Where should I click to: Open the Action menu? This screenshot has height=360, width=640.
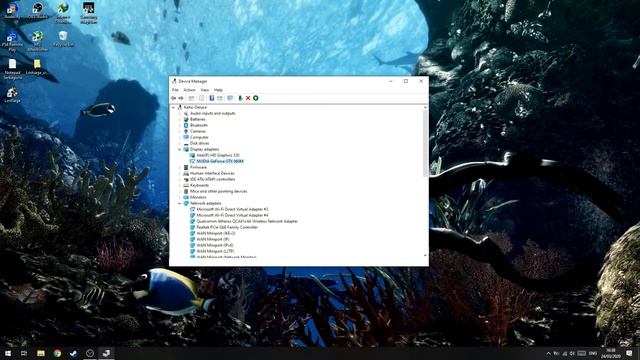189,90
